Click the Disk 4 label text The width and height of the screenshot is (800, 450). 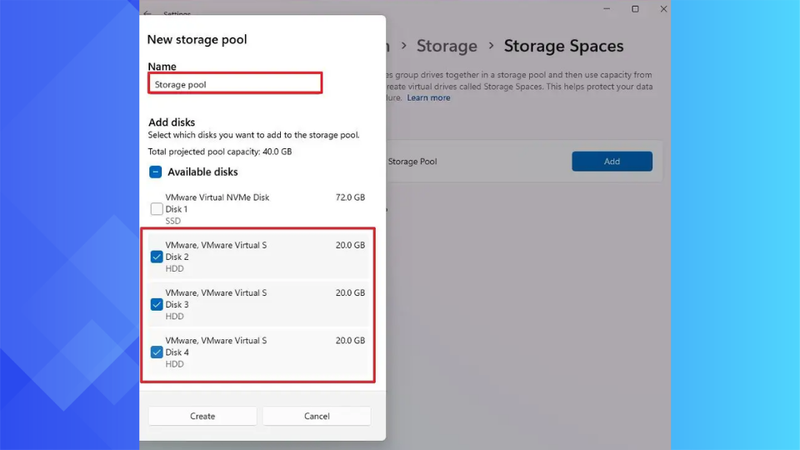[177, 352]
